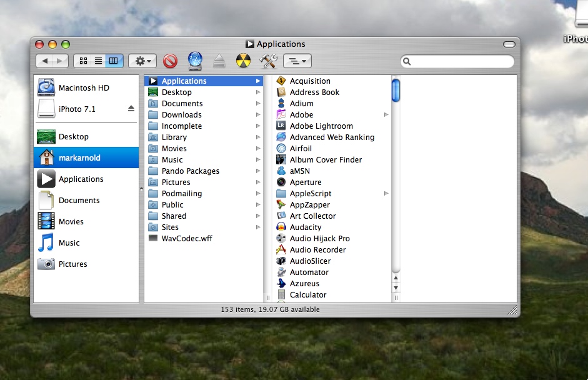Open the arrange-by dropdown in toolbar
588x380 pixels.
297,61
